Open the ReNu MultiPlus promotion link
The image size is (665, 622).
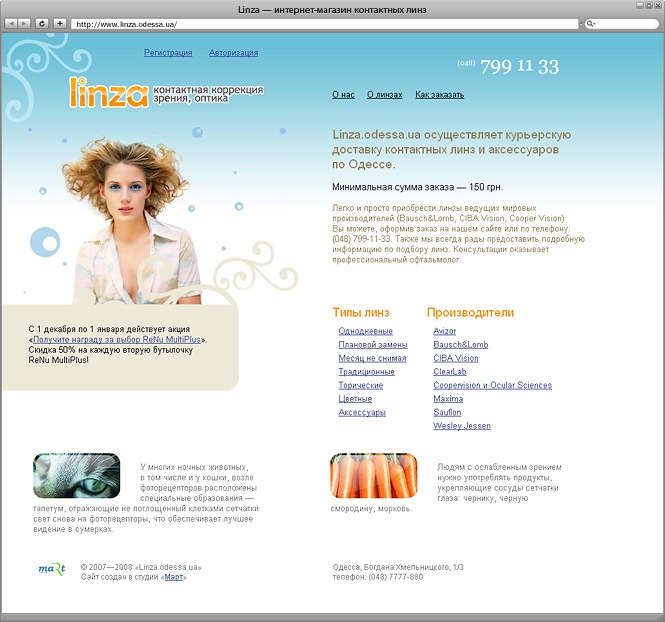click(117, 340)
